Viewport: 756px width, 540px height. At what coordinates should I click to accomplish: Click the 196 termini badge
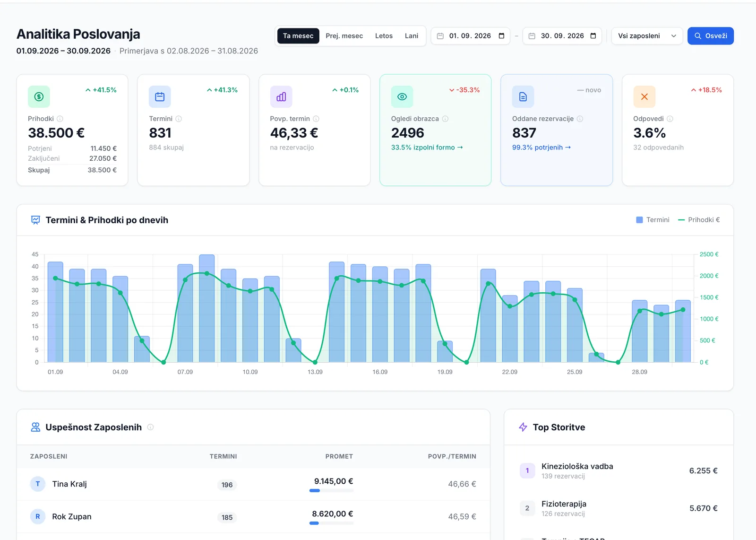227,485
